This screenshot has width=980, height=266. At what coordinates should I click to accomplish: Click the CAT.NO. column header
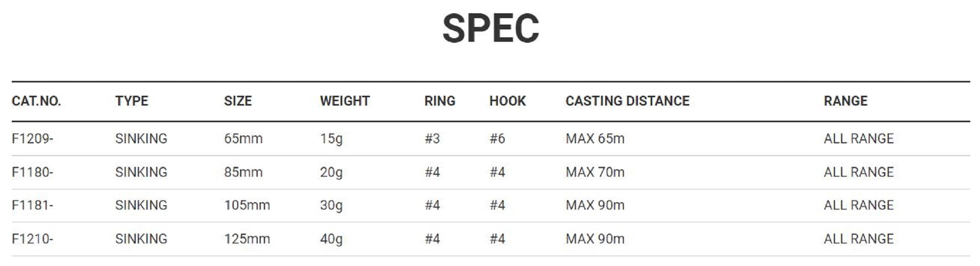click(36, 101)
